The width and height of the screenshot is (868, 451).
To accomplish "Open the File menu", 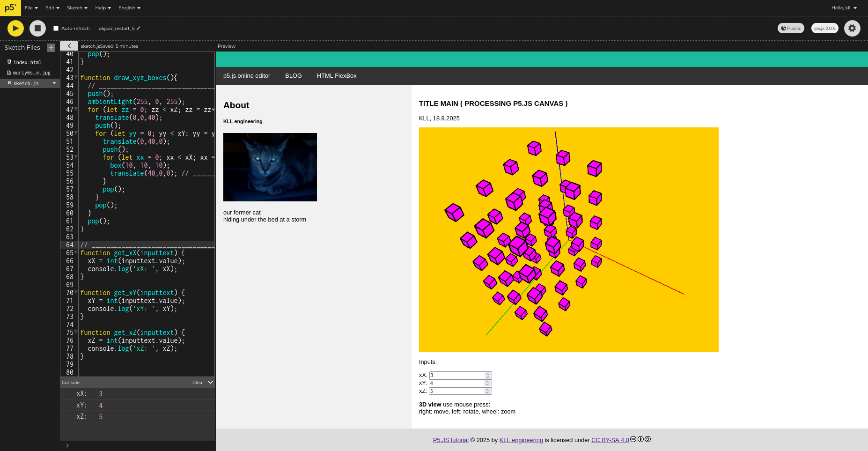I will 31,8.
